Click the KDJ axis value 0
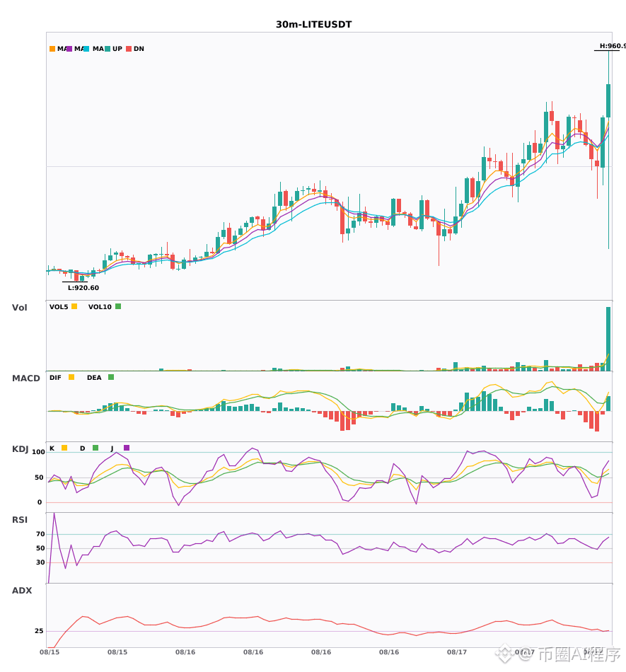This screenshot has width=626, height=672. pos(40,502)
